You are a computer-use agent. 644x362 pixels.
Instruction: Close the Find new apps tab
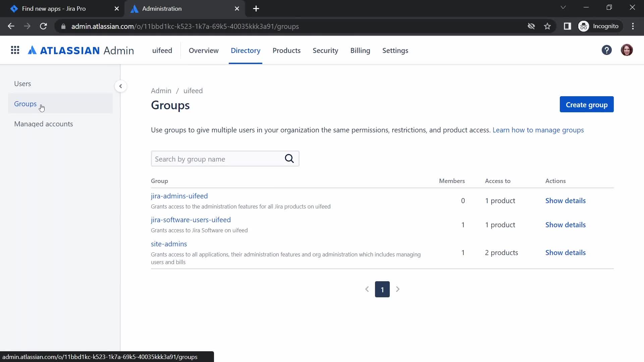click(117, 8)
